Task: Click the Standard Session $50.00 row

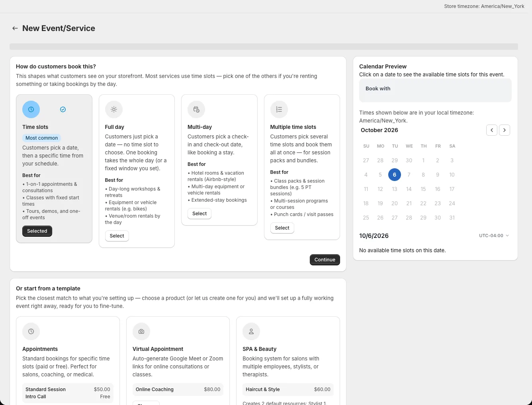Action: 68,389
